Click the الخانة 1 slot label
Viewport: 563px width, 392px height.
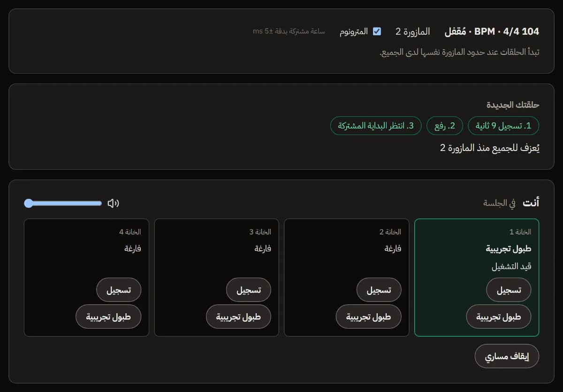point(520,232)
